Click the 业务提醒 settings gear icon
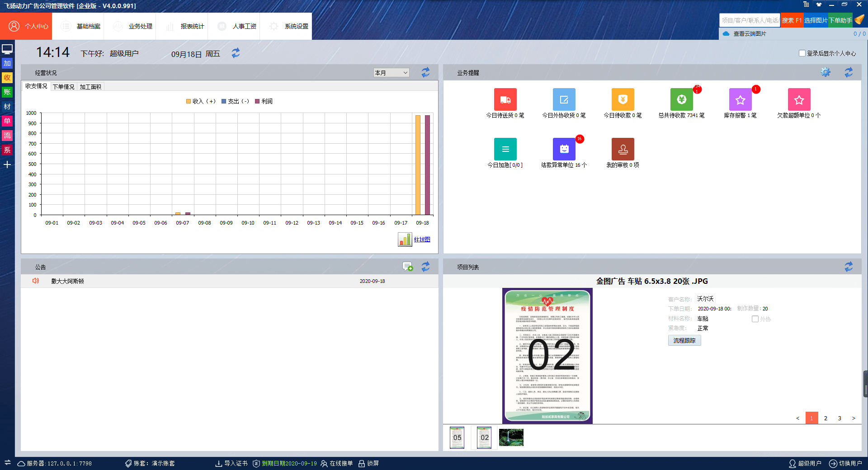 [826, 72]
